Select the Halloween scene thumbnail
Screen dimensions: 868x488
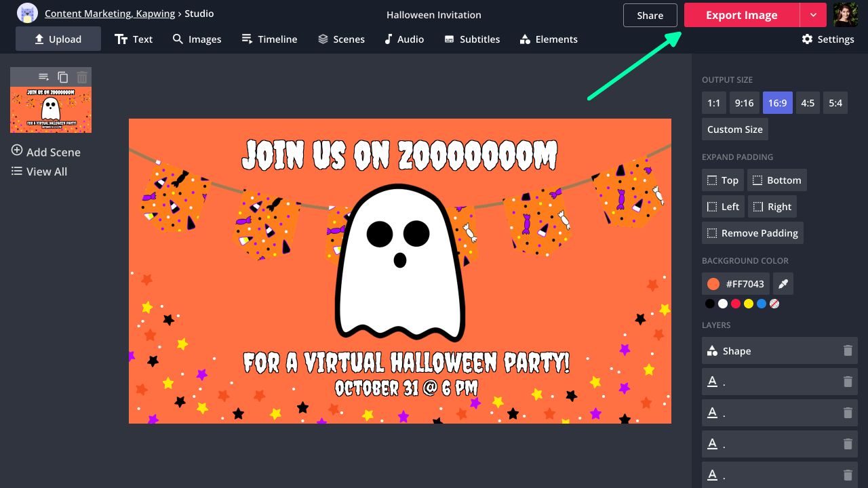pos(51,109)
